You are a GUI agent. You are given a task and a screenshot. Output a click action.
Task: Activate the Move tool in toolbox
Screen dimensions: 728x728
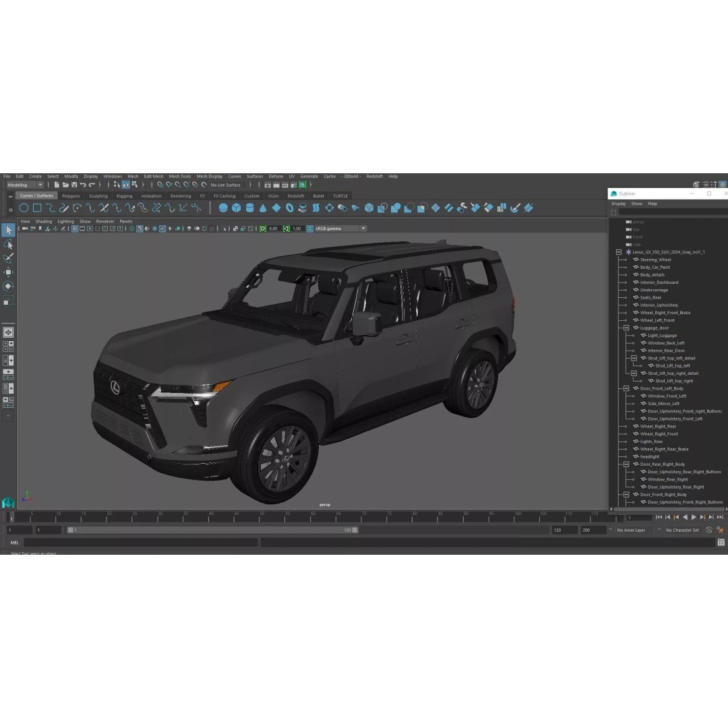(8, 272)
